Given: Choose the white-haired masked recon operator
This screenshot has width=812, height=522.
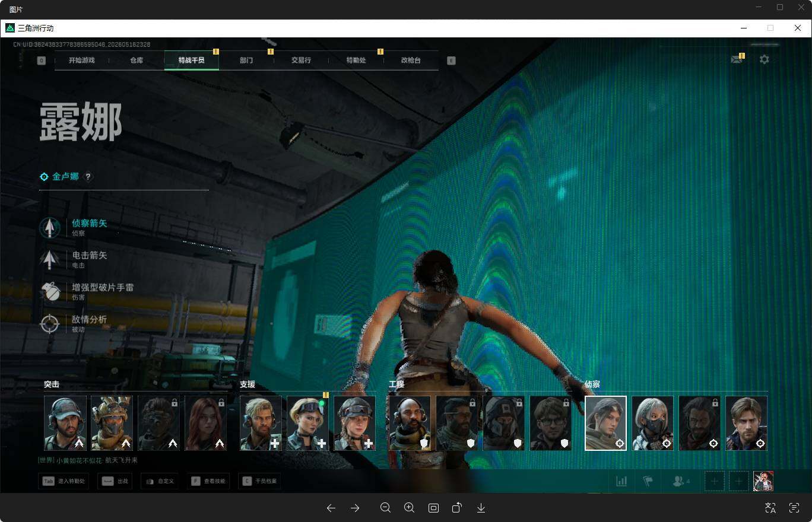Looking at the screenshot, I should (x=653, y=424).
